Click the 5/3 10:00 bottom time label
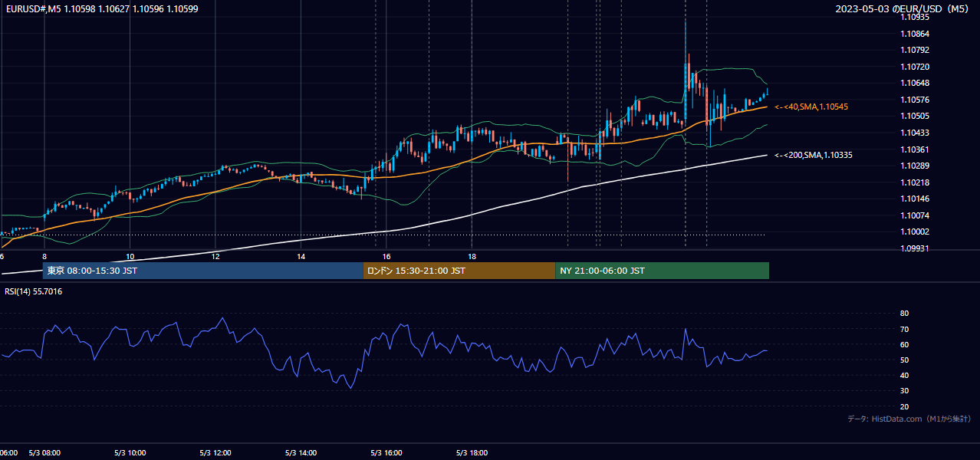980x460 pixels. point(130,453)
